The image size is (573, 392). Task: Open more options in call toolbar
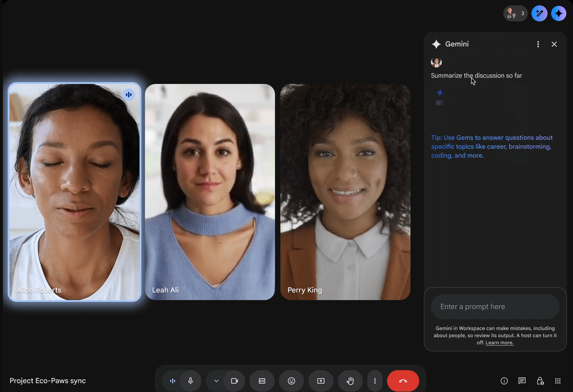coord(375,381)
